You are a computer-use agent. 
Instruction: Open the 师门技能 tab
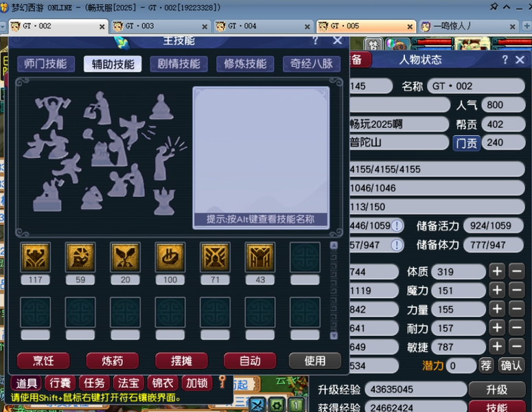click(x=45, y=64)
